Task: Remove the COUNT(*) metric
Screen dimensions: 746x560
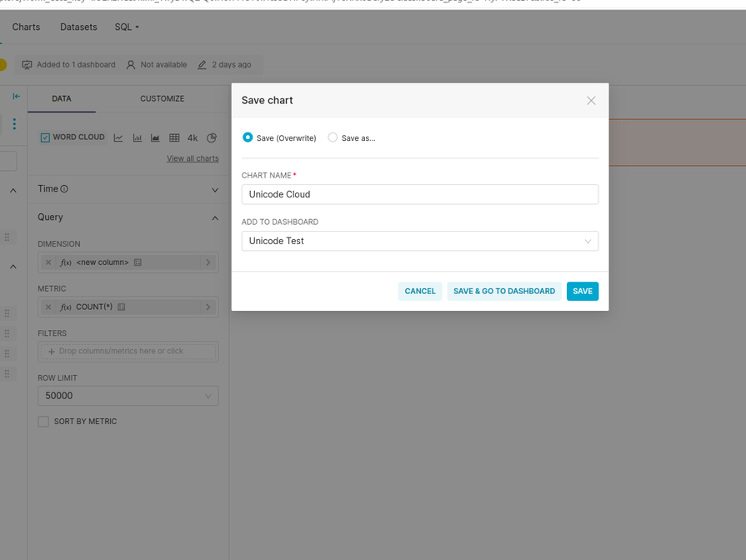Action: [x=48, y=307]
